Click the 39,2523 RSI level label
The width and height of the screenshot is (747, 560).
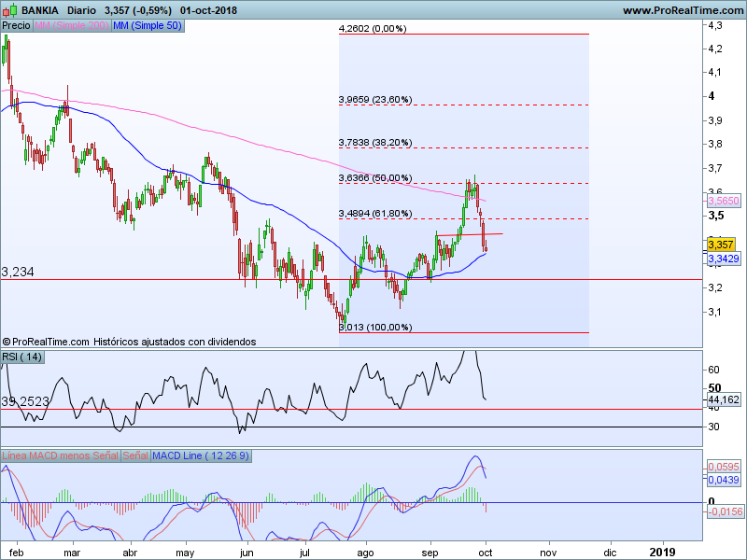[25, 402]
